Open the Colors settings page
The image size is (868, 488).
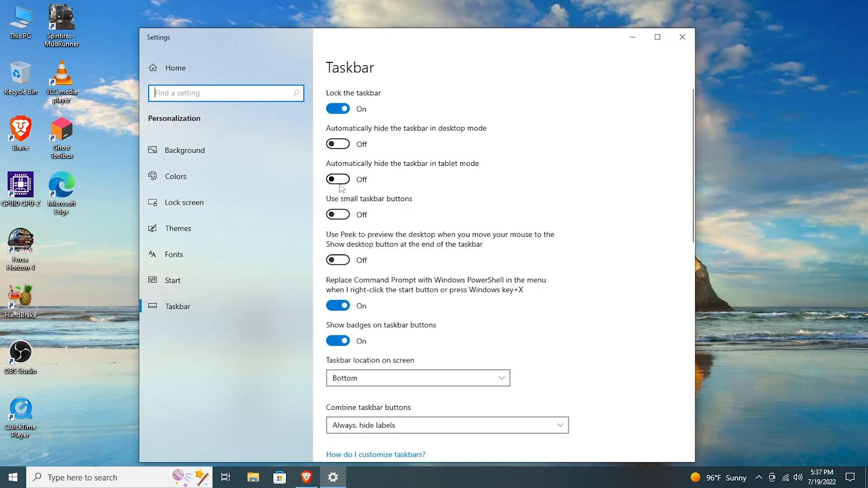[x=175, y=177]
